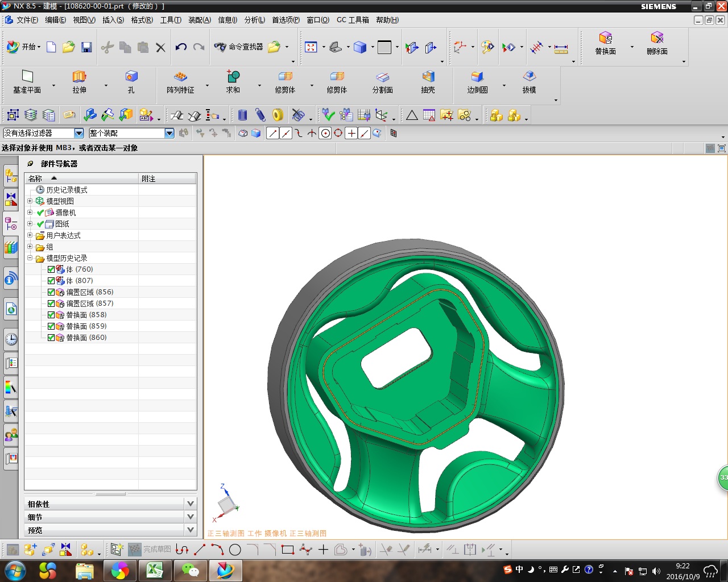Screen dimensions: 728x582
Task: Collapse the 模型历史记录 tree node
Action: (30, 257)
